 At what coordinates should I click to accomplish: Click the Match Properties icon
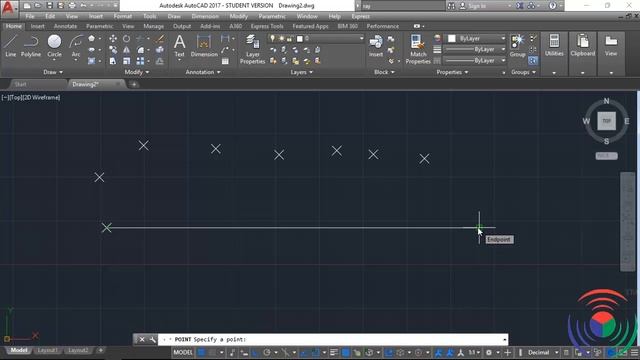(418, 49)
